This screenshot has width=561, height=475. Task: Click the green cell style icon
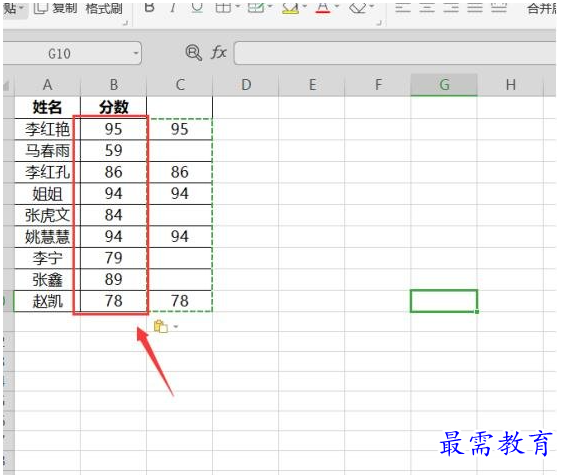tap(256, 7)
